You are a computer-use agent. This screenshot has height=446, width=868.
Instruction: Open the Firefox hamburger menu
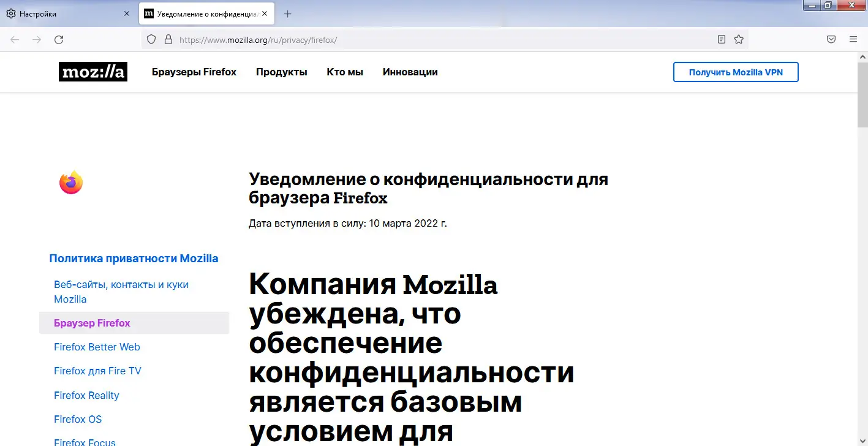(x=853, y=40)
